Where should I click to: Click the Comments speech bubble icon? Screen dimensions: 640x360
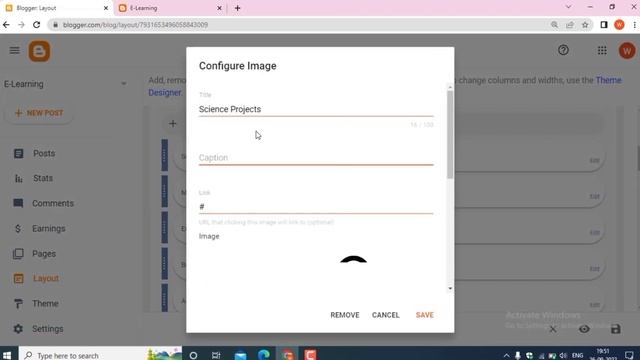[18, 203]
